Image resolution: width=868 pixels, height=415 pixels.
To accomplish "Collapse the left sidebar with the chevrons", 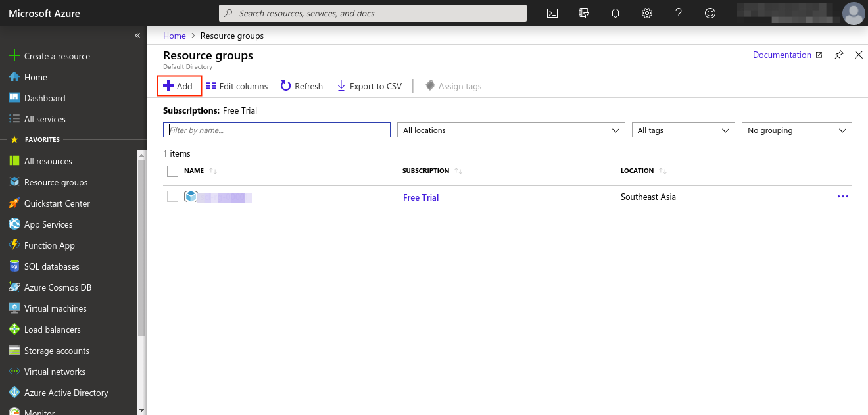I will (137, 36).
